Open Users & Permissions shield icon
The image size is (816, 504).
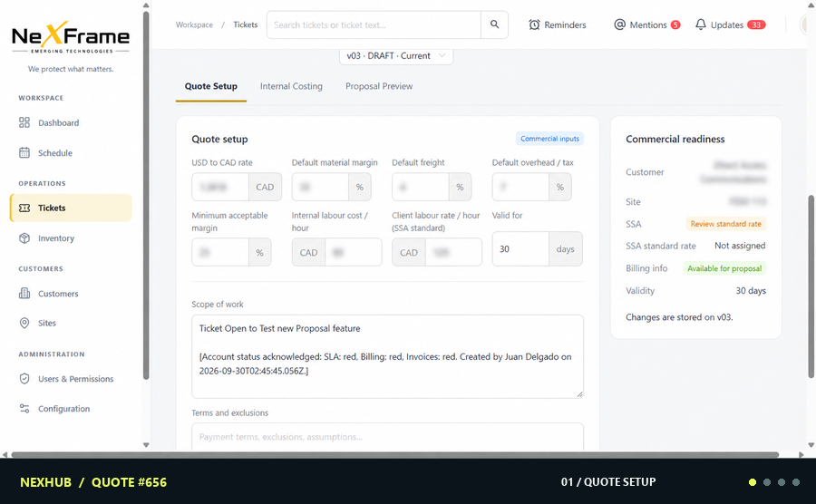coord(24,379)
